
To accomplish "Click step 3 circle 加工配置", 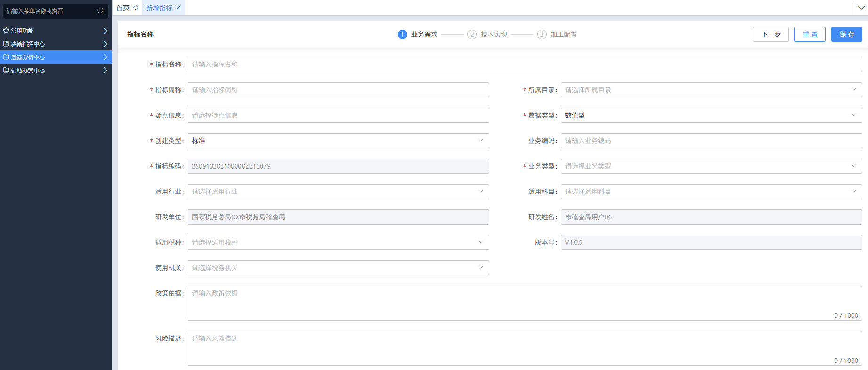I will click(x=541, y=34).
